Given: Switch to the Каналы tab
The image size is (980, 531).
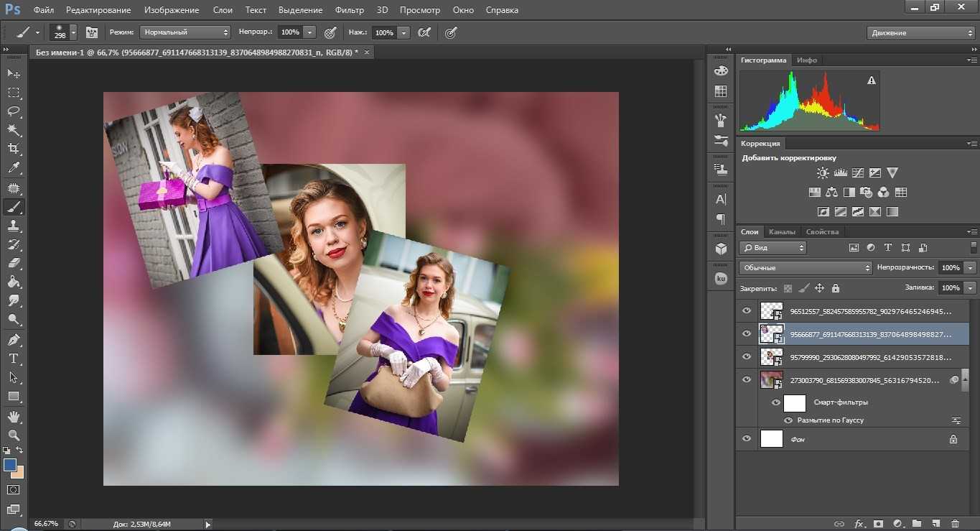Looking at the screenshot, I should click(781, 232).
